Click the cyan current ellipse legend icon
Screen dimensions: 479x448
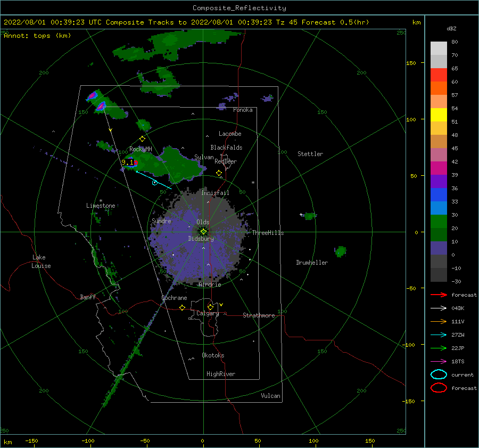point(439,374)
